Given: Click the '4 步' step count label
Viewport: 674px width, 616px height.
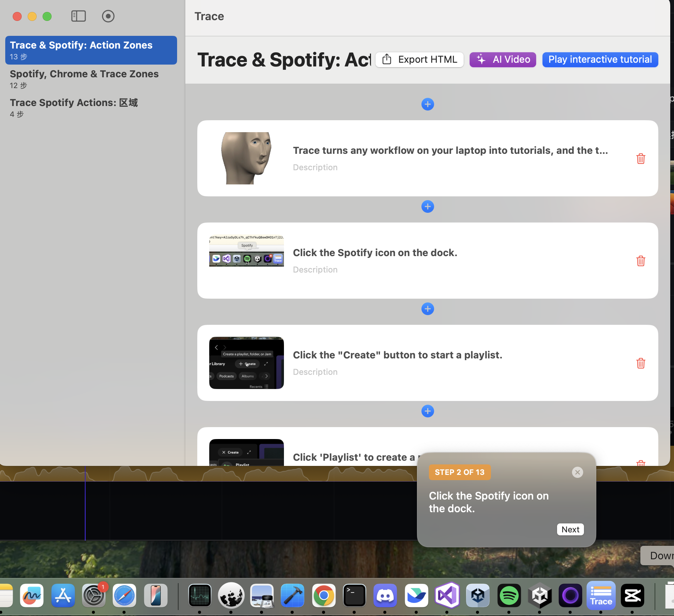Looking at the screenshot, I should (16, 114).
